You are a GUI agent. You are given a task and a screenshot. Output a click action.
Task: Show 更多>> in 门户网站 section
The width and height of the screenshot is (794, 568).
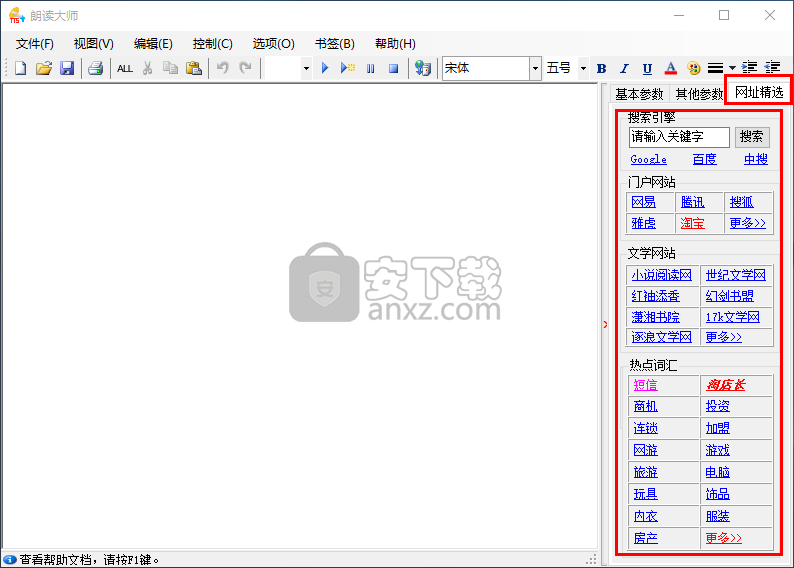pos(747,223)
